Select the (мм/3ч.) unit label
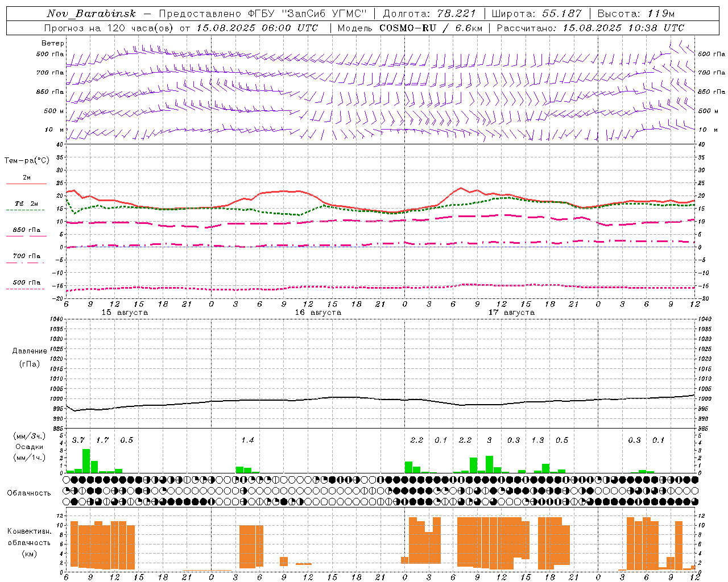 [29, 436]
